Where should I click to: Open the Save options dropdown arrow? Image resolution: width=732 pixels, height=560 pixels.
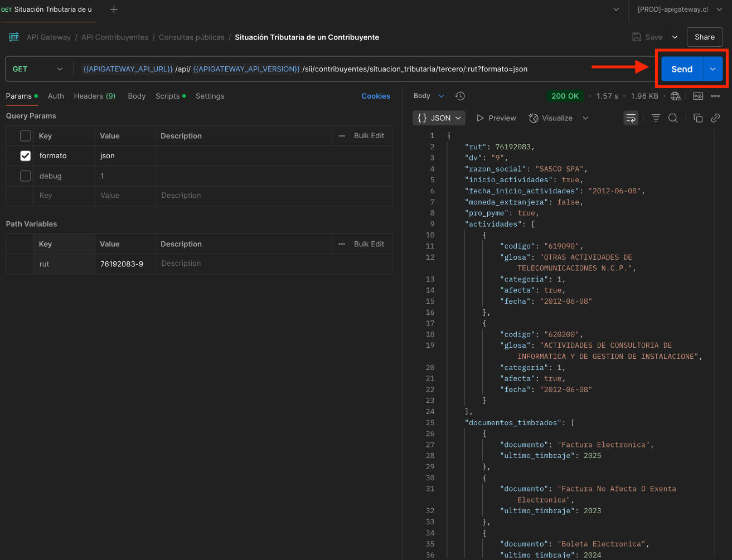click(675, 37)
